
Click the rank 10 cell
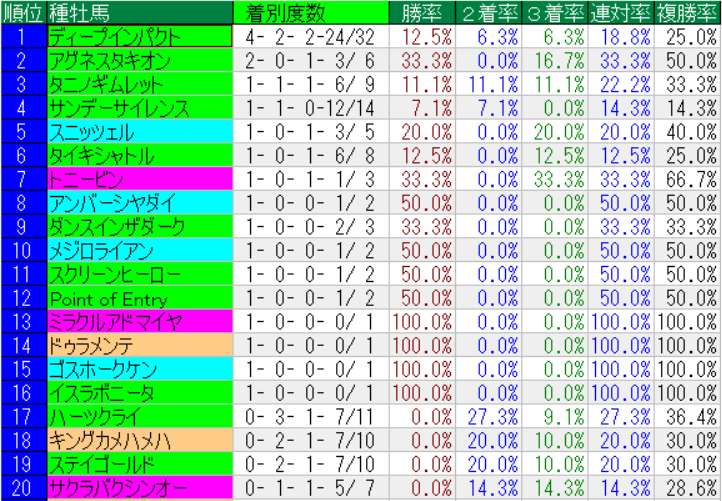coord(23,250)
